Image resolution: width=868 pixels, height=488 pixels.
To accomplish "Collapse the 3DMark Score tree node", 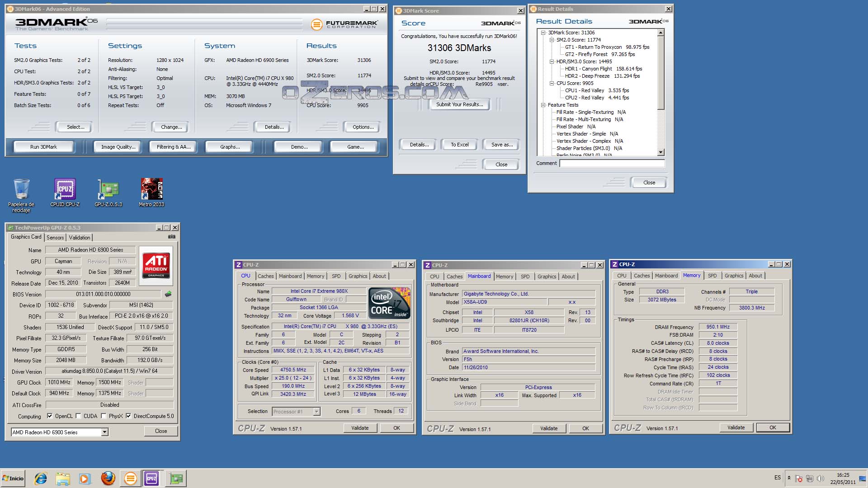I will [543, 33].
